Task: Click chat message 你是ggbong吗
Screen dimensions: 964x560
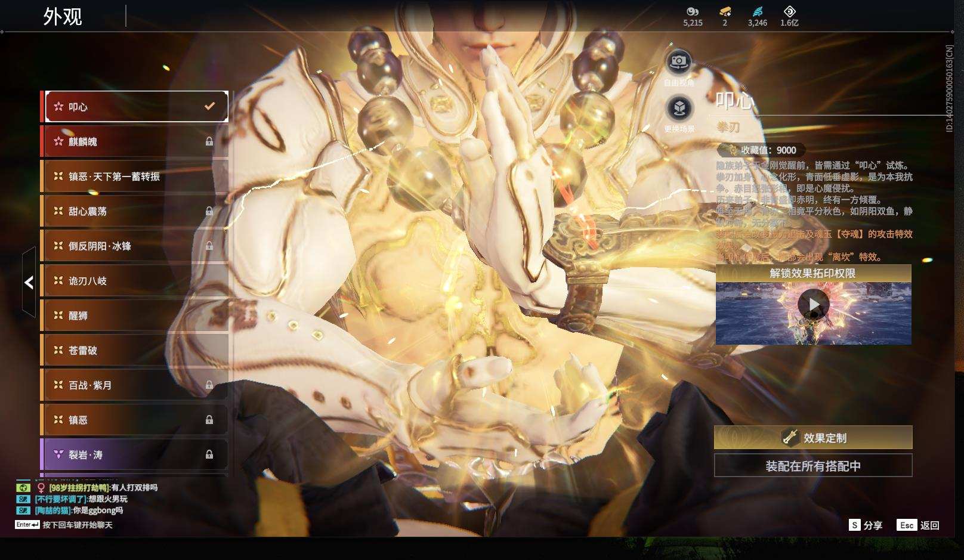Action: (98, 510)
